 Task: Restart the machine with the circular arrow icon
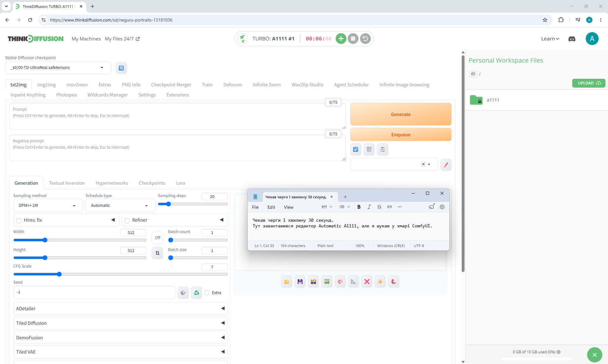point(365,39)
